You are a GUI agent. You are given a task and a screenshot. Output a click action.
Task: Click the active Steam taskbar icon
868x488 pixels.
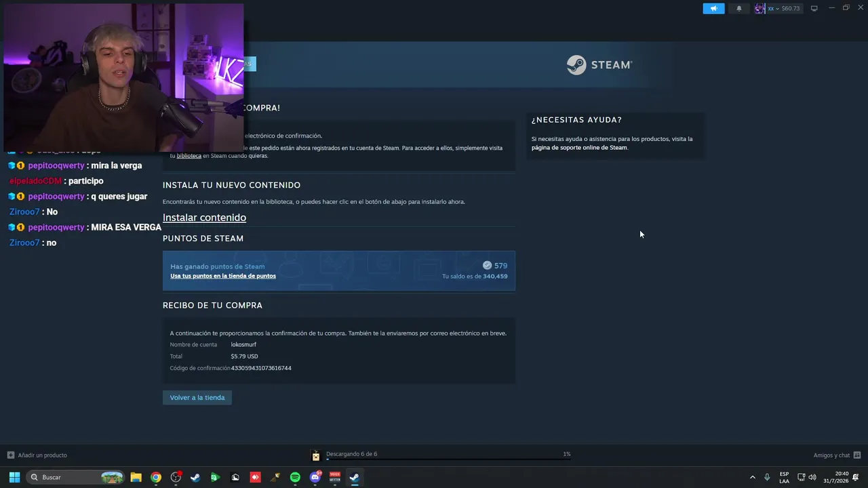click(354, 477)
